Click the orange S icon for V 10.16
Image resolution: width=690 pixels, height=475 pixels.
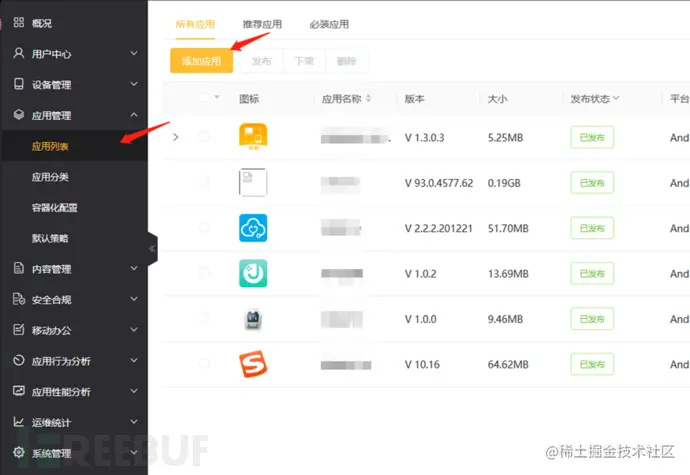click(x=253, y=364)
